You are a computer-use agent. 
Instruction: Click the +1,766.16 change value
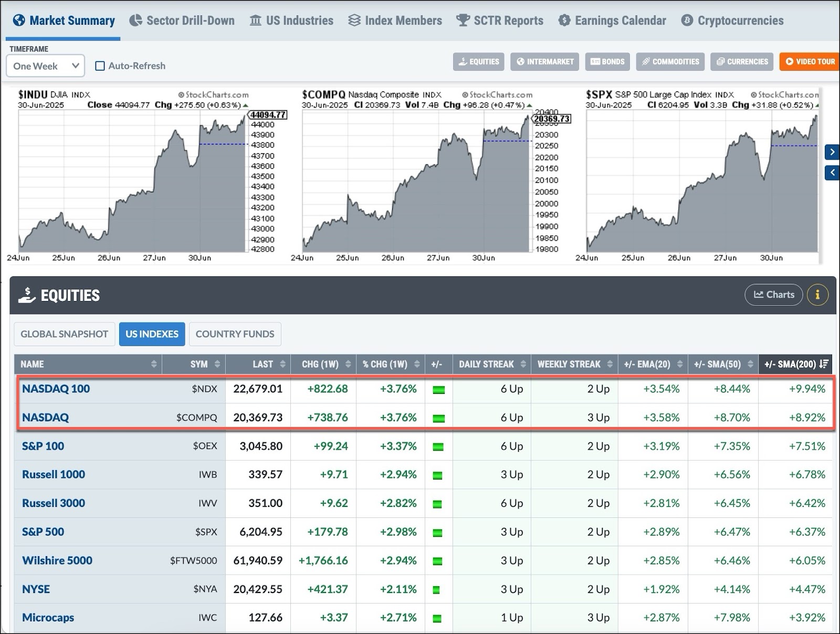point(323,560)
